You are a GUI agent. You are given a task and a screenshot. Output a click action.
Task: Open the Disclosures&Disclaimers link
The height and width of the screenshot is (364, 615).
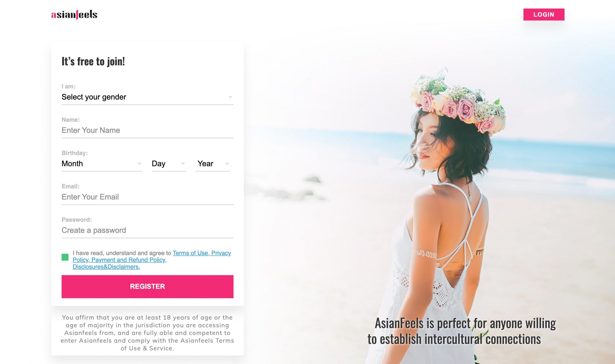[x=106, y=267]
